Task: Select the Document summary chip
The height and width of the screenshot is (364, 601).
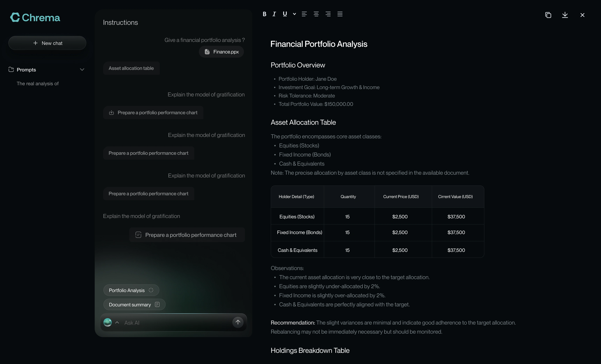Action: (x=134, y=304)
